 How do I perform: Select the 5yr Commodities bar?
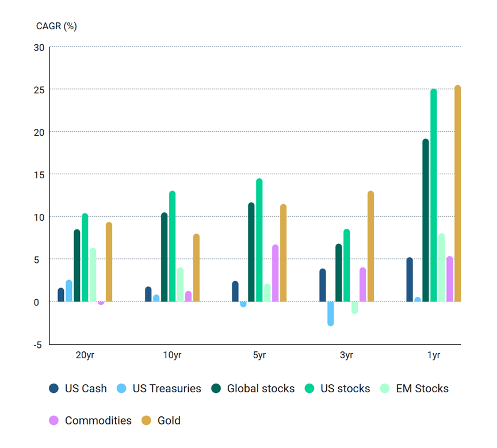[x=275, y=273]
